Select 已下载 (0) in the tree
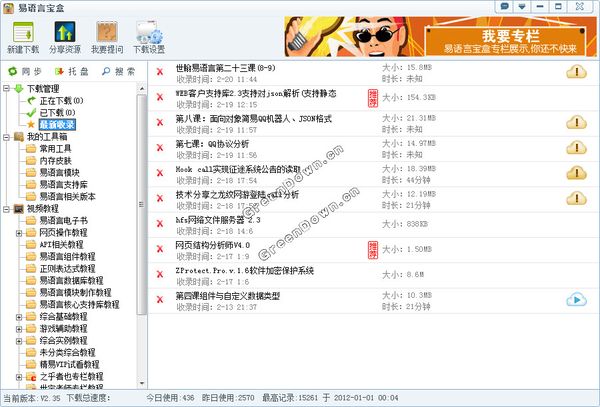The height and width of the screenshot is (407, 600). [x=57, y=112]
